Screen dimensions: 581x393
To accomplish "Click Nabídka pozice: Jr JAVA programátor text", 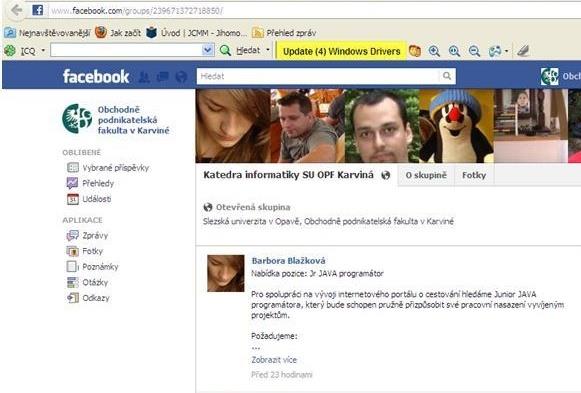I will (x=317, y=274).
